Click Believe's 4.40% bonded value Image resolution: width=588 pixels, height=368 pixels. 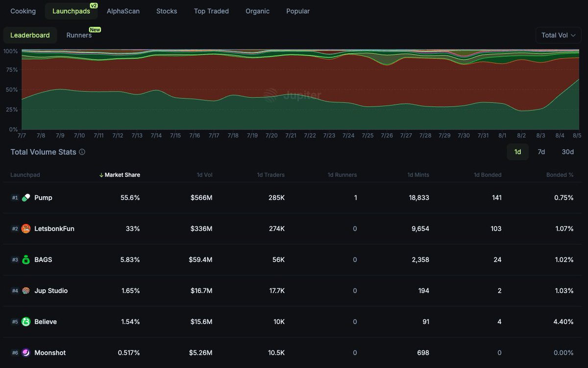563,322
